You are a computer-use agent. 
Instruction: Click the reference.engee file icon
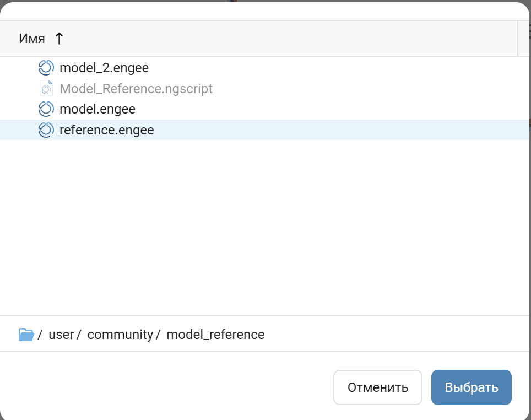pyautogui.click(x=46, y=130)
